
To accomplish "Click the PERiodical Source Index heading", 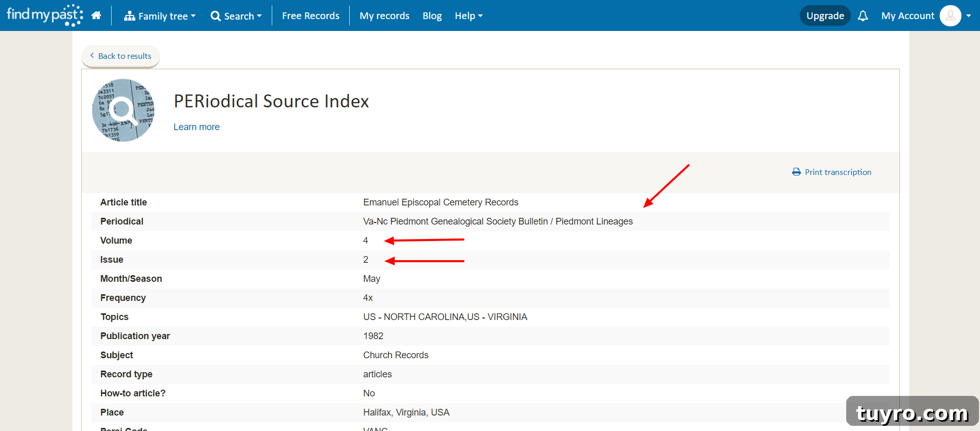I will (271, 101).
